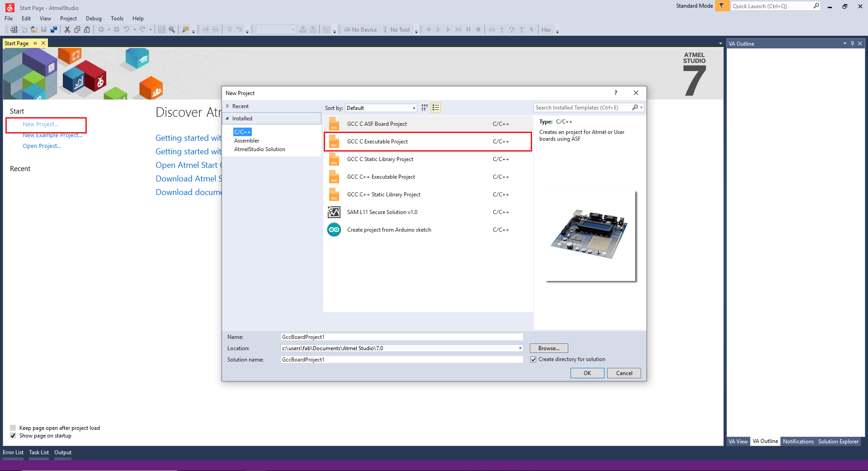Click the Paste toolbar icon
This screenshot has height=471, width=868.
coord(87,30)
